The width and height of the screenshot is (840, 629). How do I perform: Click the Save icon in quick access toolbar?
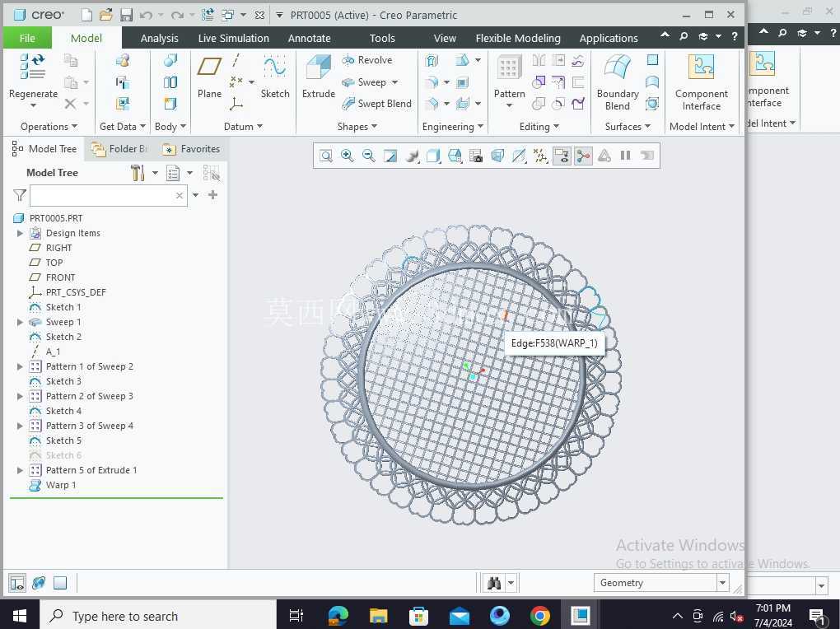(x=126, y=15)
